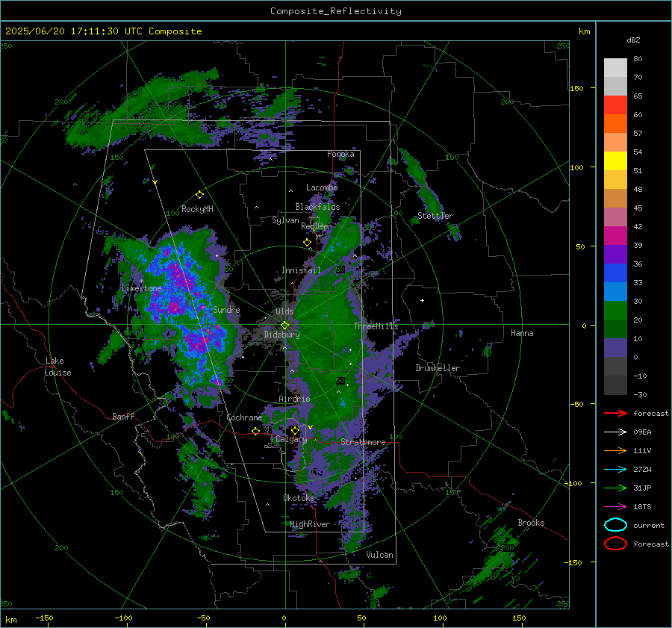Click the Innisfail town label
672x628 pixels.
coord(301,270)
